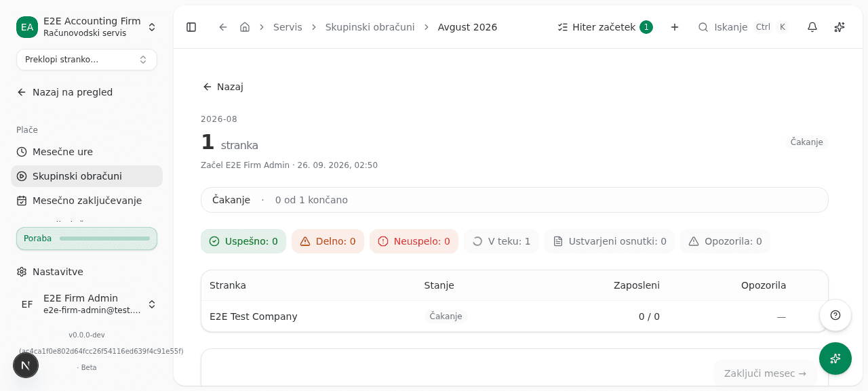The height and width of the screenshot is (391, 868).
Task: Open the AI sparkles icon in header
Action: click(x=840, y=27)
